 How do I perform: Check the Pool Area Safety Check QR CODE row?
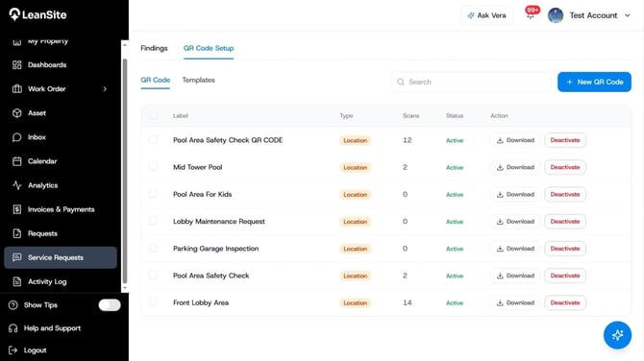point(153,139)
